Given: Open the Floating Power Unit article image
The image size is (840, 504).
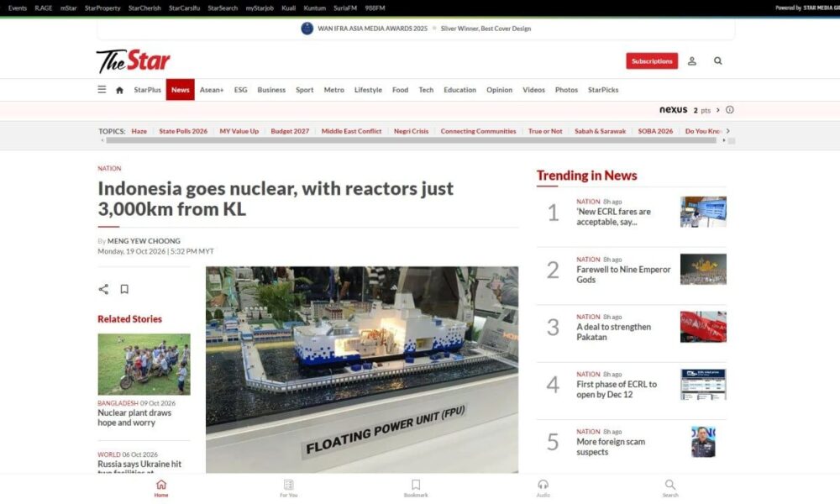Looking at the screenshot, I should pos(362,370).
